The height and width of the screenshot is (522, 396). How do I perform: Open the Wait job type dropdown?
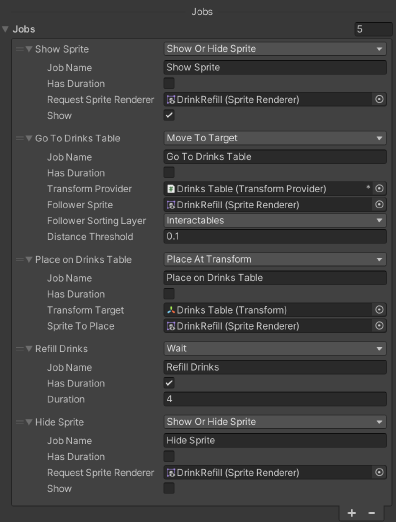pyautogui.click(x=275, y=349)
